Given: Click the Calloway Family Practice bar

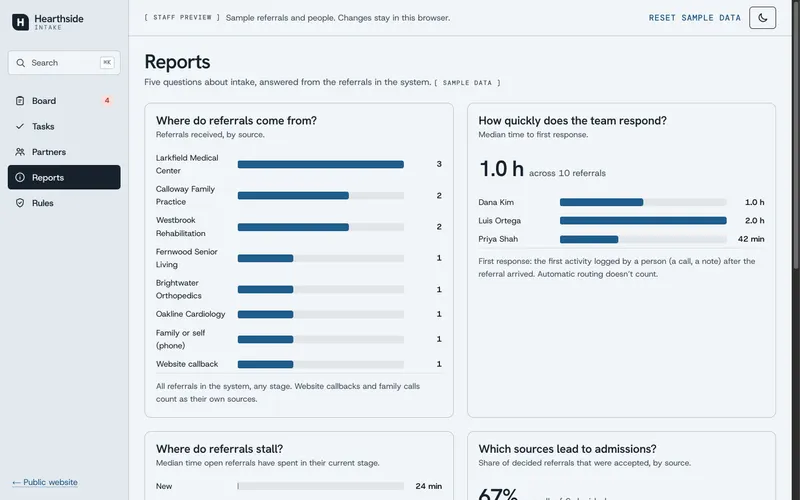Looking at the screenshot, I should point(320,195).
